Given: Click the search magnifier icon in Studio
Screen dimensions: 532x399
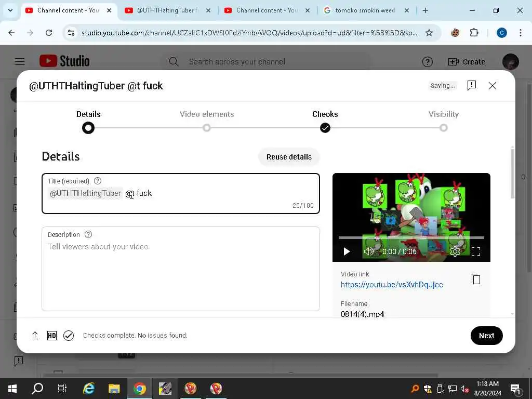Looking at the screenshot, I should [174, 61].
